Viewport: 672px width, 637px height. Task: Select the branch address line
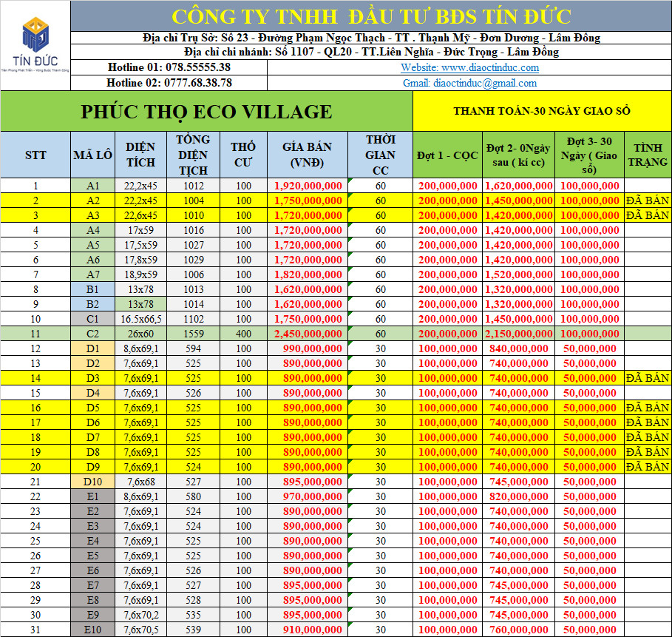(x=371, y=52)
